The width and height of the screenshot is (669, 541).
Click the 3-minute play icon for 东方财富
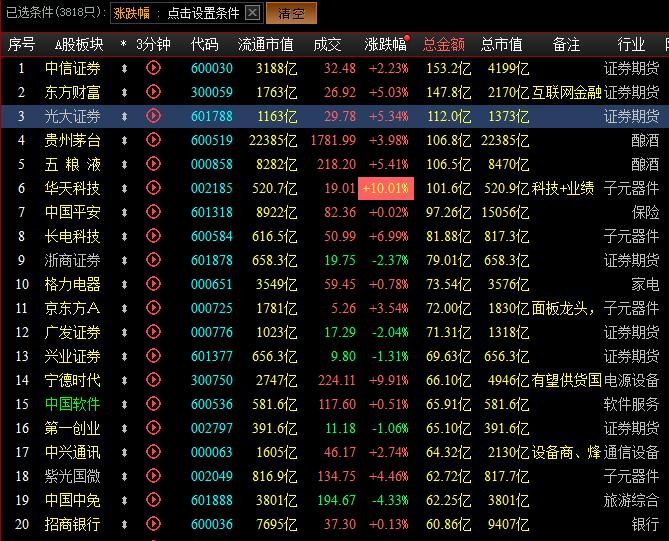pos(153,92)
